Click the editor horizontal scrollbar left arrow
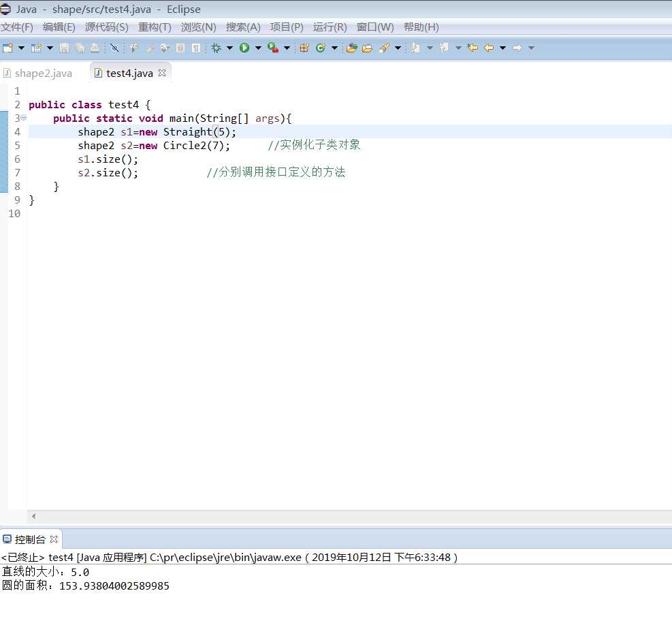This screenshot has height=625, width=672. point(33,516)
